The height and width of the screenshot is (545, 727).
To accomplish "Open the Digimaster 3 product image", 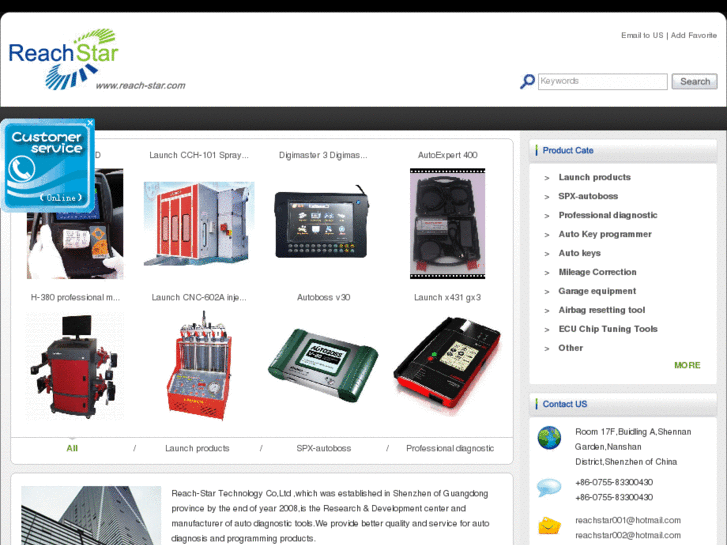I will 321,222.
